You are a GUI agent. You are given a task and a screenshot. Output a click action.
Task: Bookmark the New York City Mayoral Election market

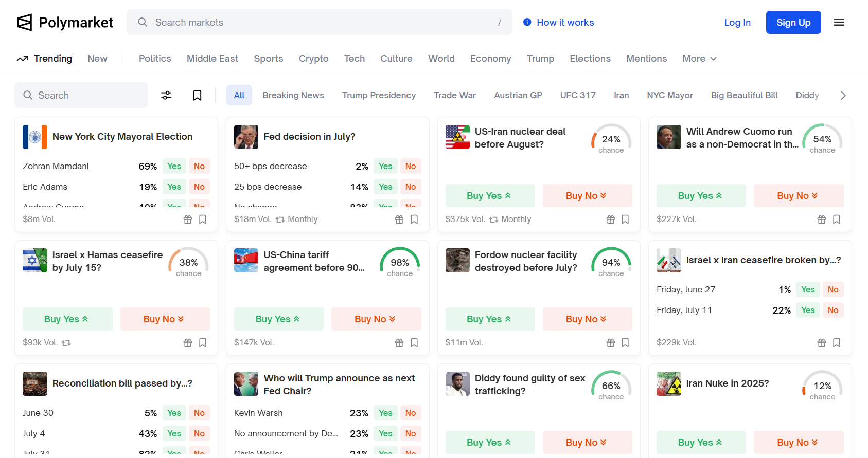coord(203,219)
